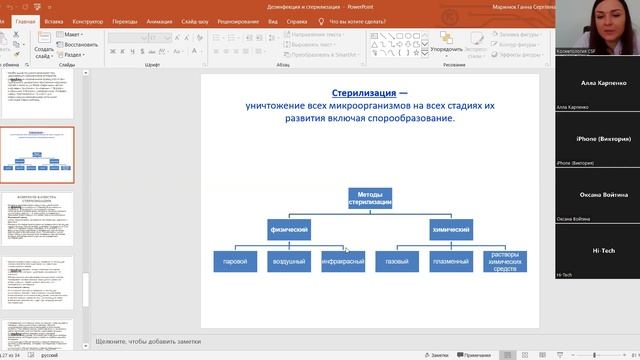Select the triangle shape in the gallery

pos(374,44)
